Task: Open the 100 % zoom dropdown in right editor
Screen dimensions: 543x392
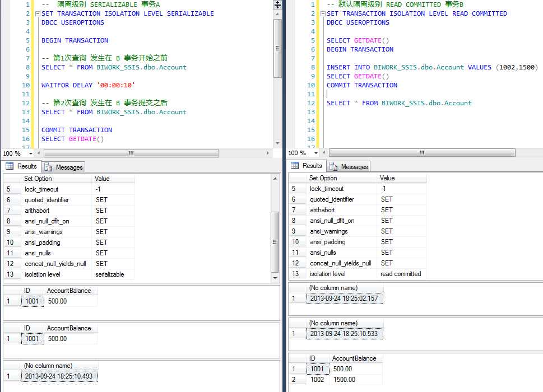Action: click(x=316, y=153)
